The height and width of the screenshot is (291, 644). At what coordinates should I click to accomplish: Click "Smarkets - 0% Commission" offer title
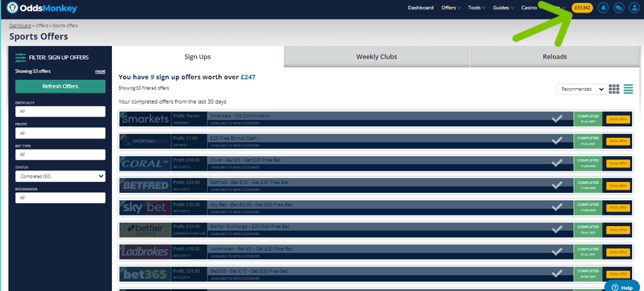[x=240, y=116]
